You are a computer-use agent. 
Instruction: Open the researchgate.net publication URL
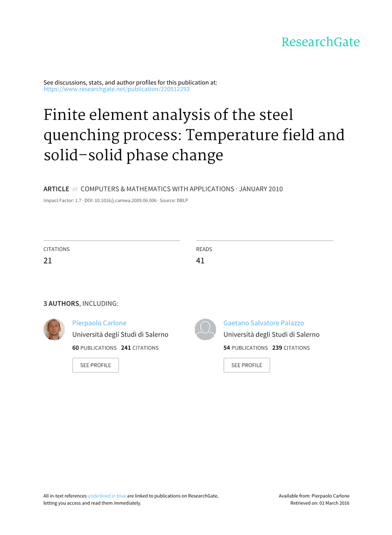pyautogui.click(x=116, y=89)
